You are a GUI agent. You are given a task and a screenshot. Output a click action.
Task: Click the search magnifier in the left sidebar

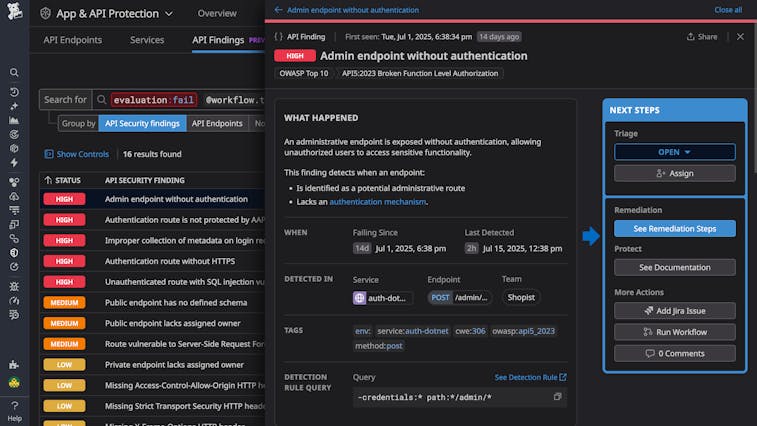pos(14,73)
